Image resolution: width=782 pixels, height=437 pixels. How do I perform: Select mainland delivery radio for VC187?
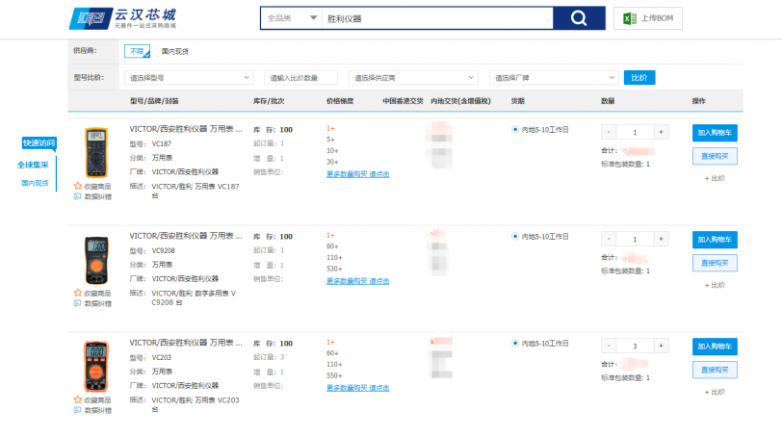tap(515, 129)
